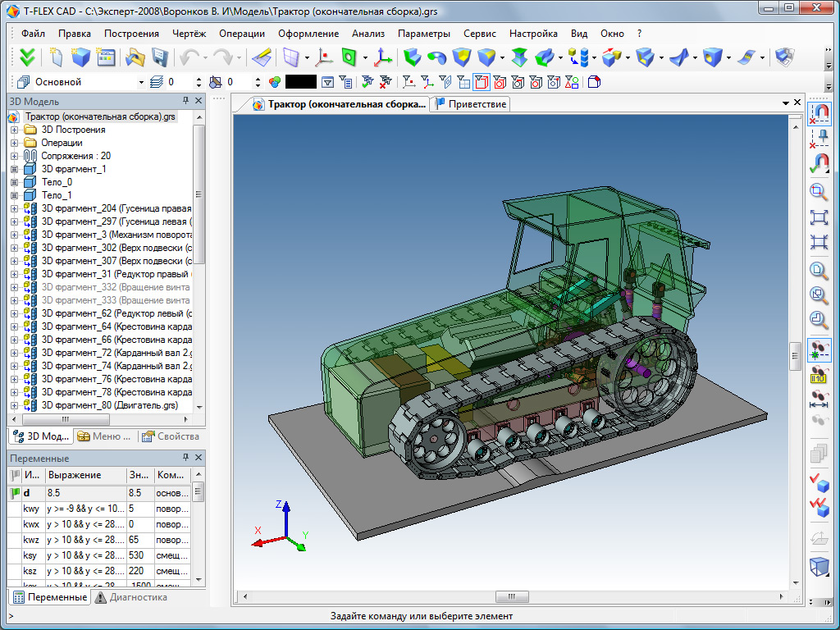Open the Операции menu
Screen dimensions: 840x630
pyautogui.click(x=242, y=33)
